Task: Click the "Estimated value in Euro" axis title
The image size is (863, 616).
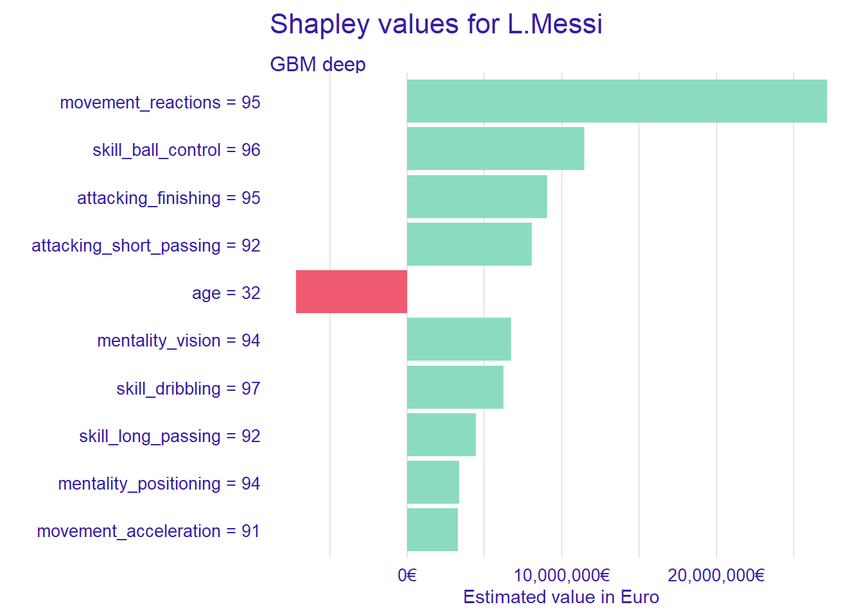Action: click(561, 597)
